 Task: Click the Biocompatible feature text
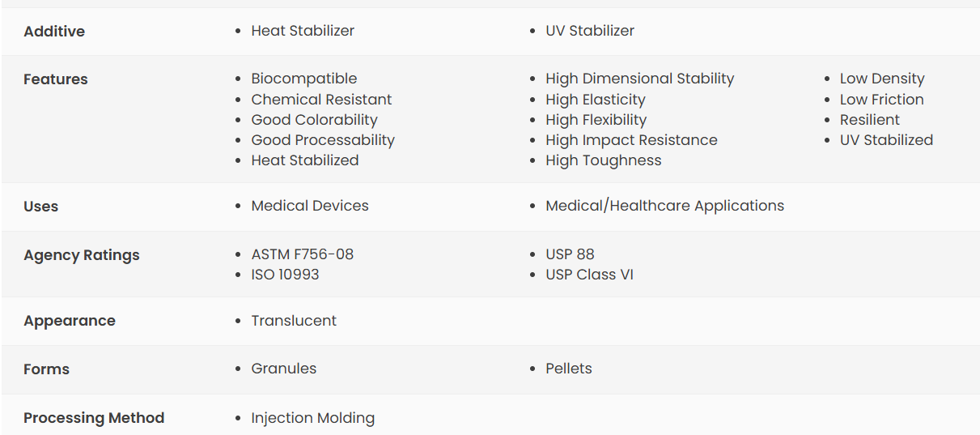tap(304, 79)
